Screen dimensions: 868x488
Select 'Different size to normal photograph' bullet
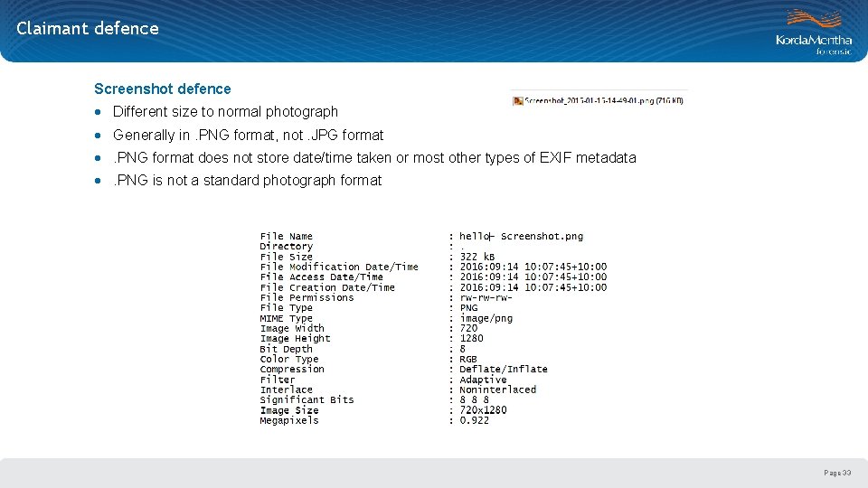point(225,112)
